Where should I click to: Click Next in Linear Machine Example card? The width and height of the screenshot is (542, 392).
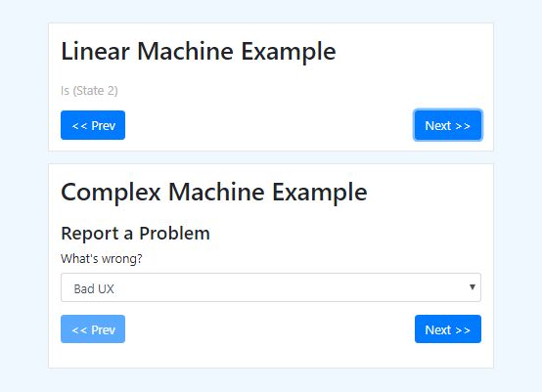pyautogui.click(x=448, y=125)
